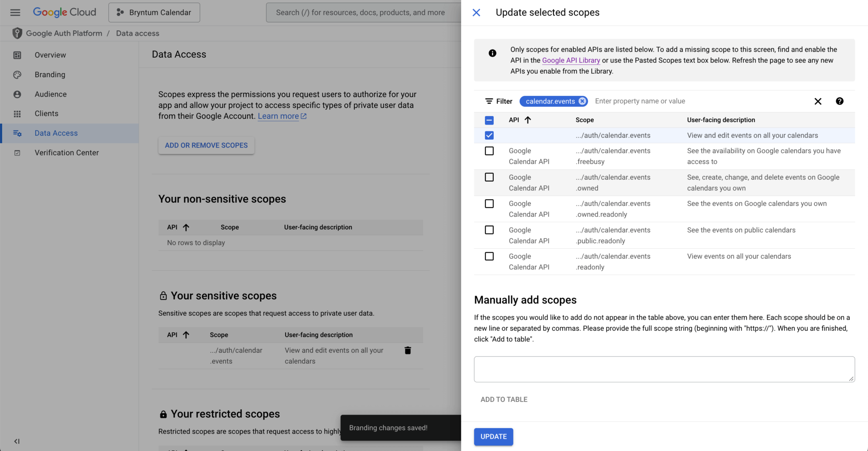Sort scopes panel table by API arrow
The height and width of the screenshot is (451, 868).
[528, 120]
